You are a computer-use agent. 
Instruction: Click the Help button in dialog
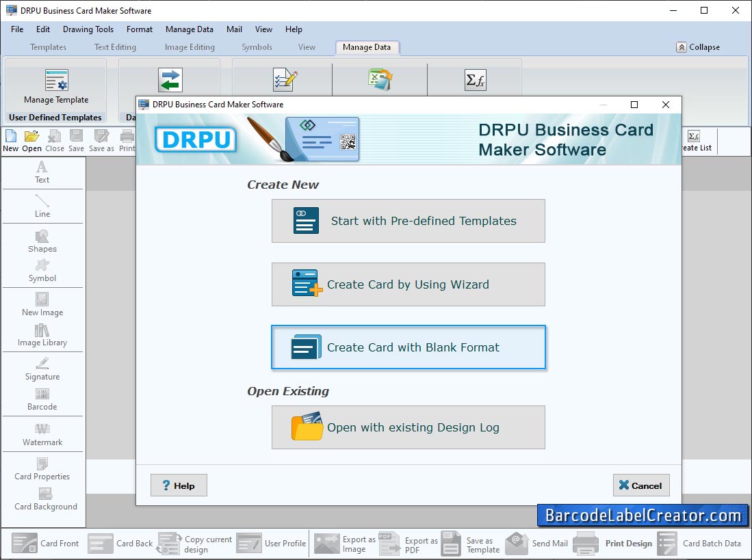(x=179, y=485)
